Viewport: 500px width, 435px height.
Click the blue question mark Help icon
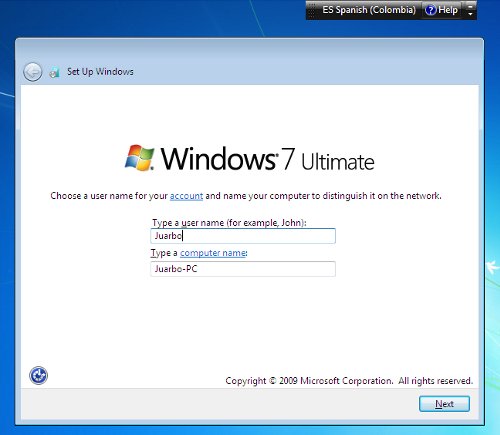tap(430, 10)
